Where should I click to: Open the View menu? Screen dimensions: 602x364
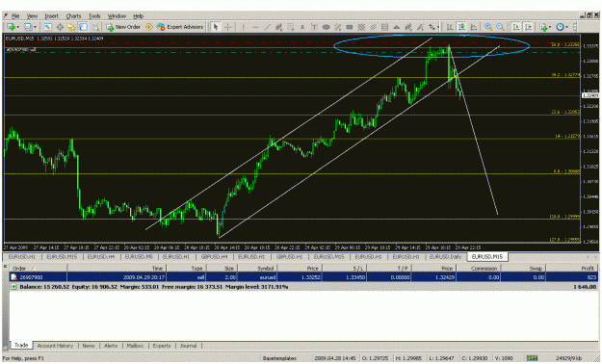coord(32,15)
